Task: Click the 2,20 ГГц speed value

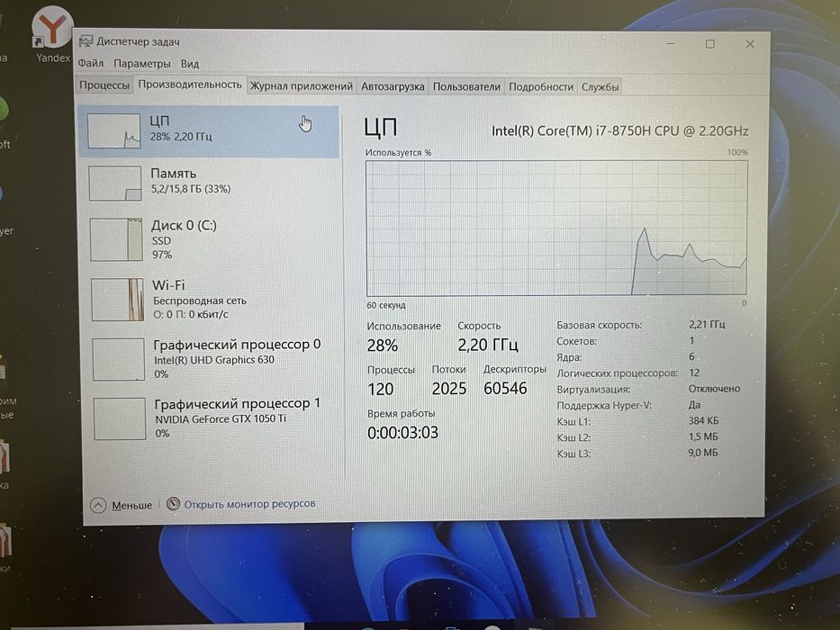Action: pyautogui.click(x=488, y=345)
